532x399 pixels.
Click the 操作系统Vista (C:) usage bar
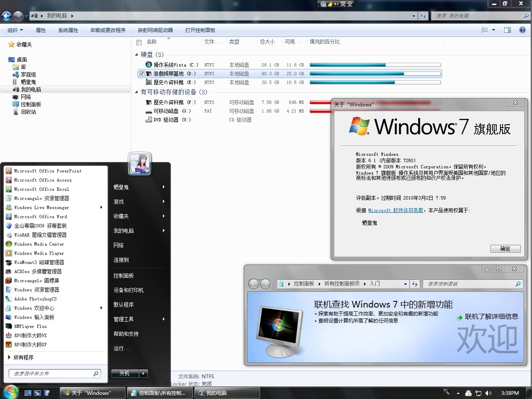coord(375,65)
